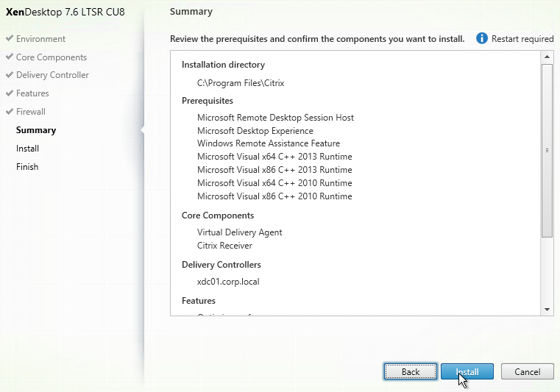The image size is (560, 392).
Task: Select Windows Remote Assistance Feature entry
Action: [x=269, y=143]
